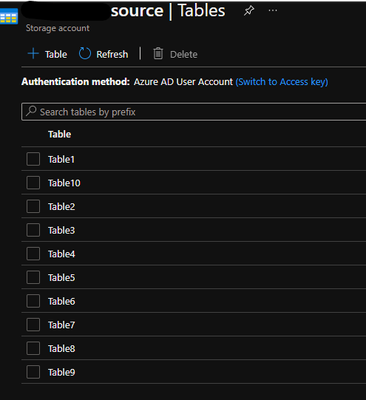Check the box next to Table5
Image resolution: width=366 pixels, height=400 pixels.
[x=33, y=277]
